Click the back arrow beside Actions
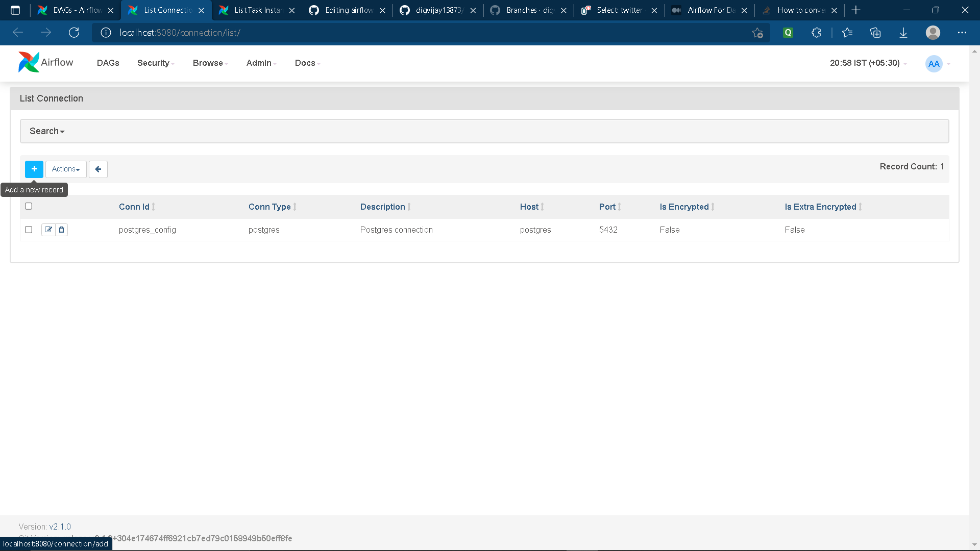The width and height of the screenshot is (980, 551). pos(98,169)
